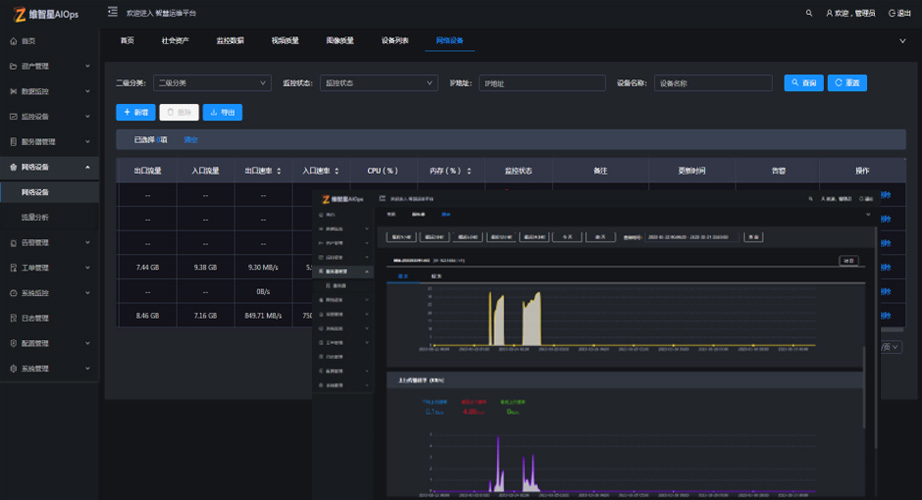922x500 pixels.
Task: Click the 首页 home icon in the sidebar
Action: 13,41
